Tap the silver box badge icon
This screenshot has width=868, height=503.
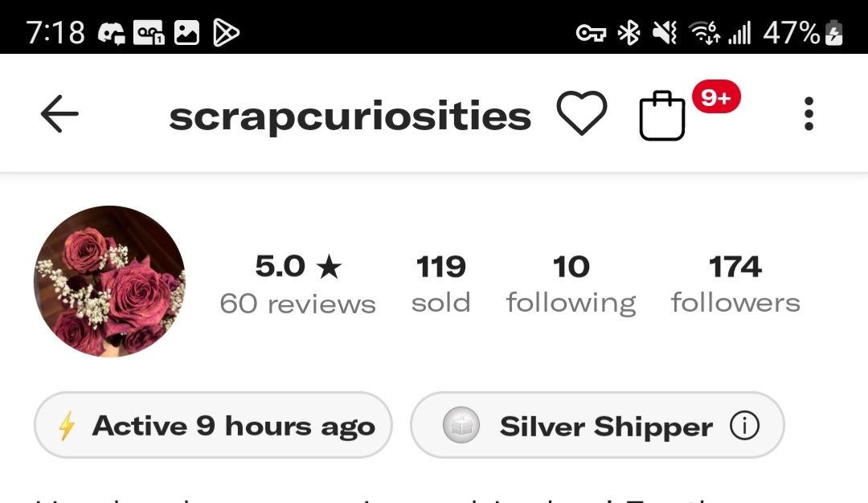461,425
